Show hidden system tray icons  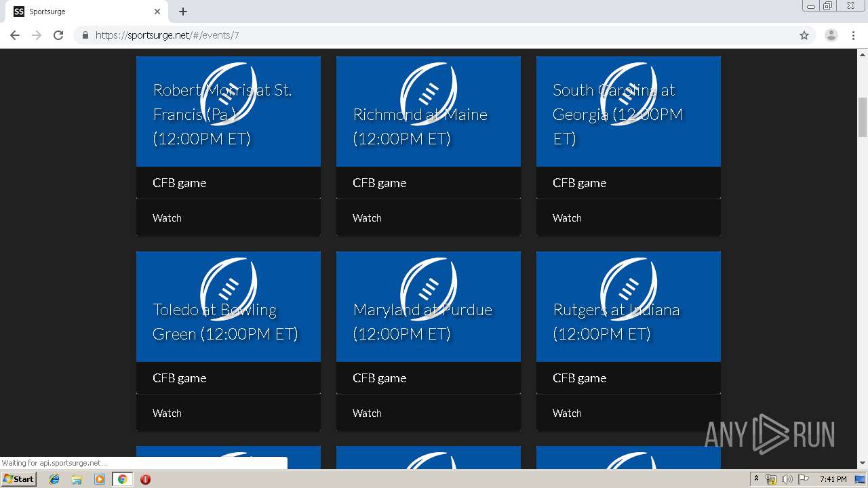[x=756, y=479]
